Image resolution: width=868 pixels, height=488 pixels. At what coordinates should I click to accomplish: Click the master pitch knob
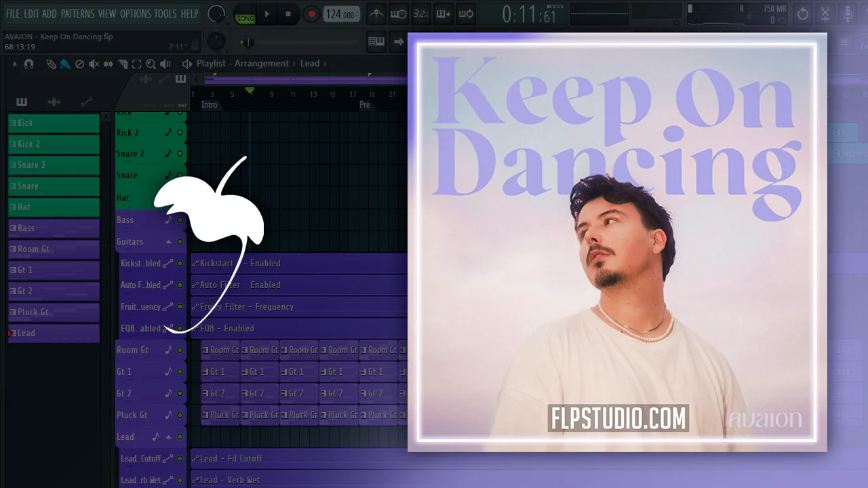216,41
